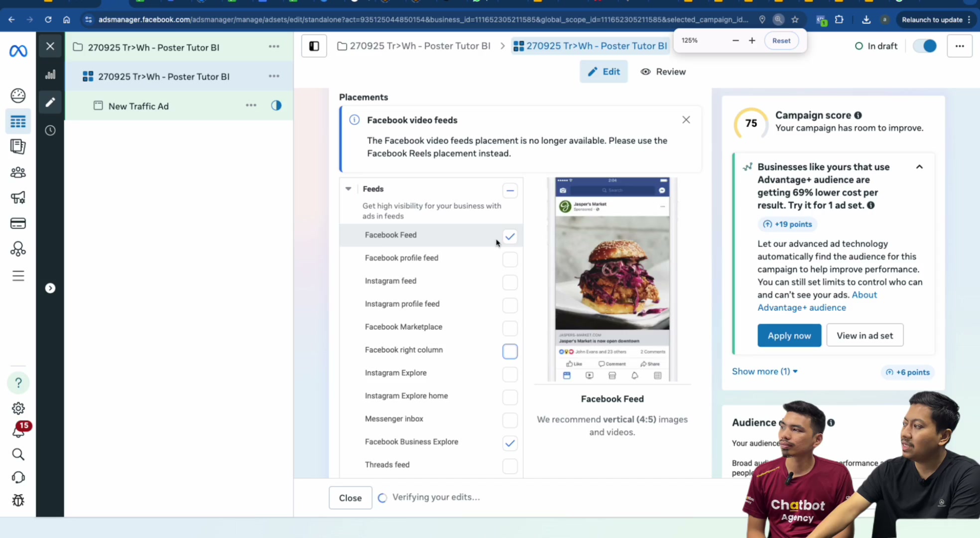Open the Settings gear icon
The height and width of the screenshot is (538, 980).
point(18,408)
